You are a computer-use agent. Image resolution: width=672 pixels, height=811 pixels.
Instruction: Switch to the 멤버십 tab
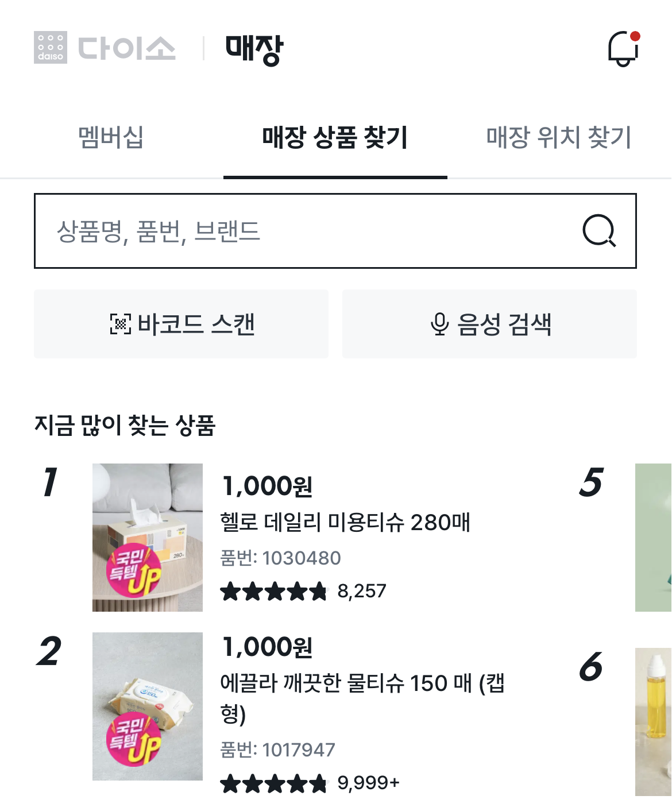pos(111,138)
